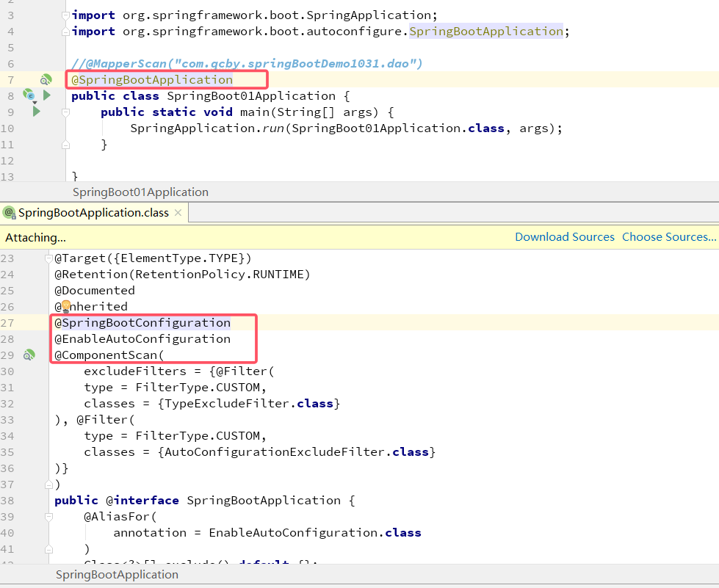
Task: Click TypeExcludeFilter.class on line 32
Action: pyautogui.click(x=249, y=403)
